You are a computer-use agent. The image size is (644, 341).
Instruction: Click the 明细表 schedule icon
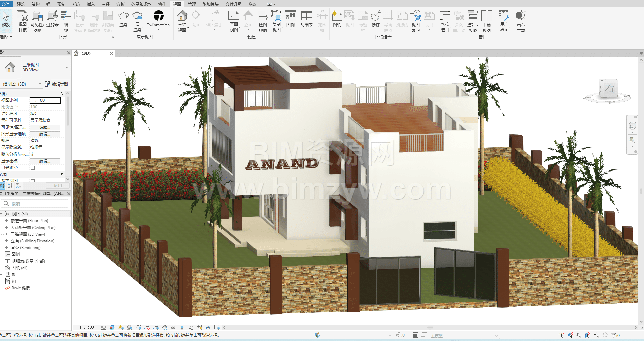pos(306,16)
